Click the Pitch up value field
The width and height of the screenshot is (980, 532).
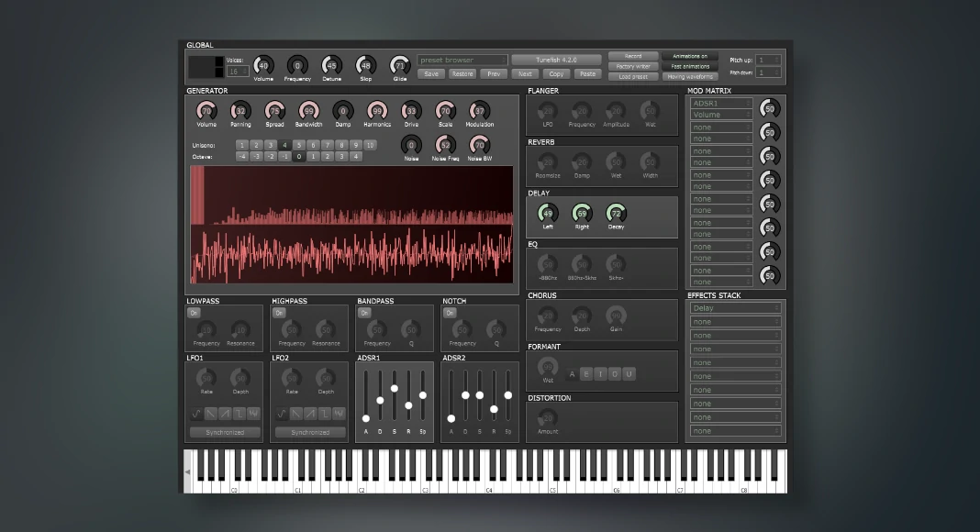(x=768, y=60)
